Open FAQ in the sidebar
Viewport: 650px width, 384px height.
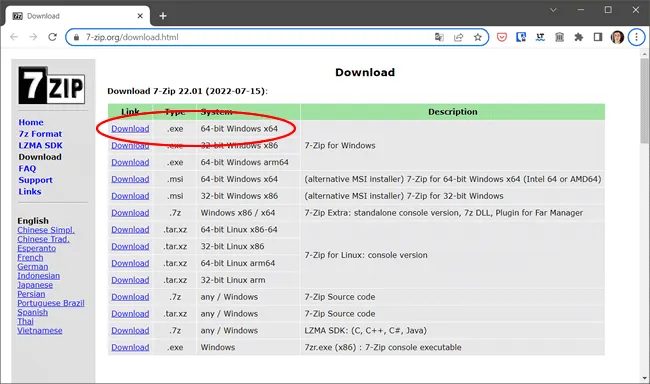[x=27, y=168]
